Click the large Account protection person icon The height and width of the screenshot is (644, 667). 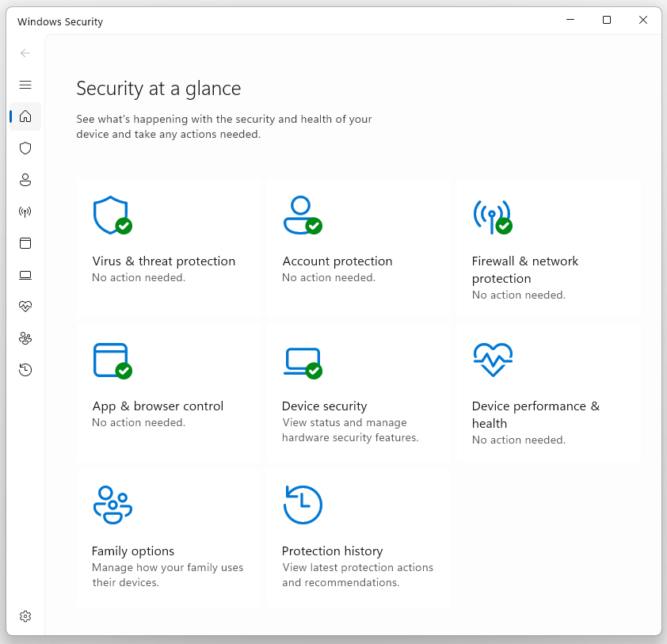303,215
